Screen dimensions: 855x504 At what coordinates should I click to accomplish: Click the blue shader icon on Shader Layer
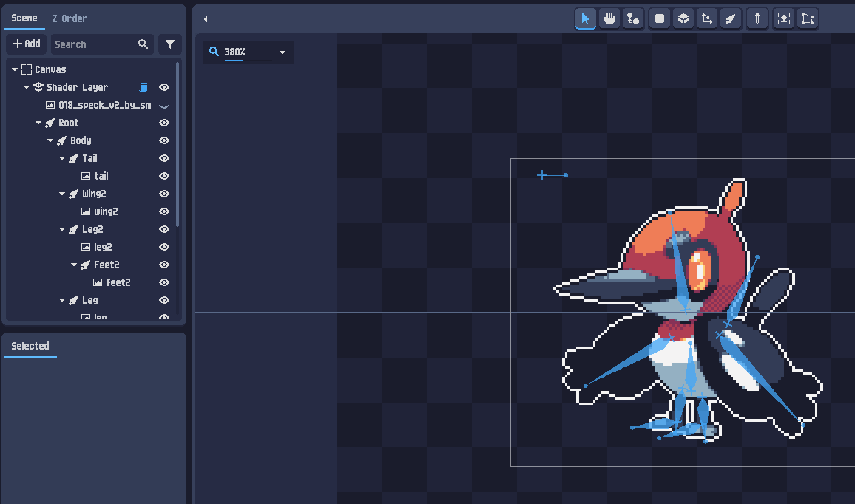[144, 87]
